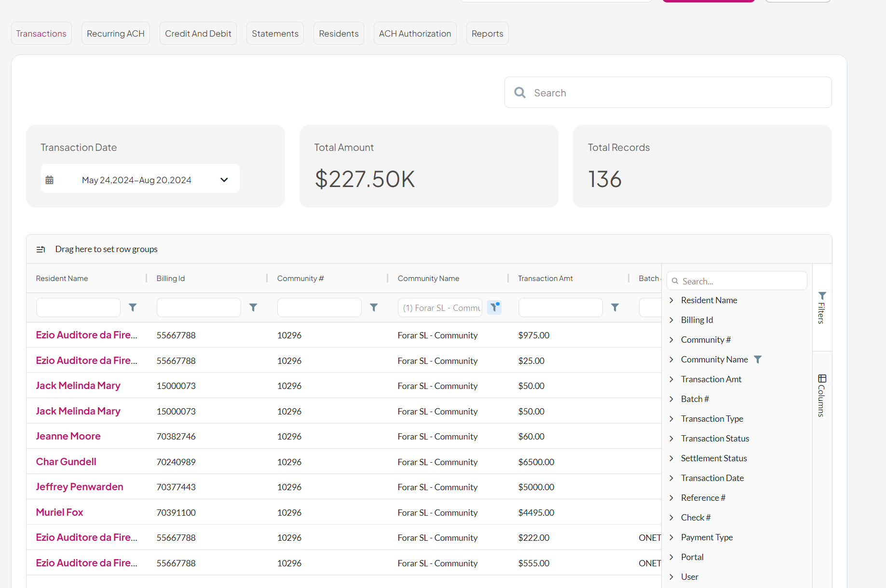Expand Transaction Type filter group
Viewport: 886px width, 588px height.
(671, 419)
